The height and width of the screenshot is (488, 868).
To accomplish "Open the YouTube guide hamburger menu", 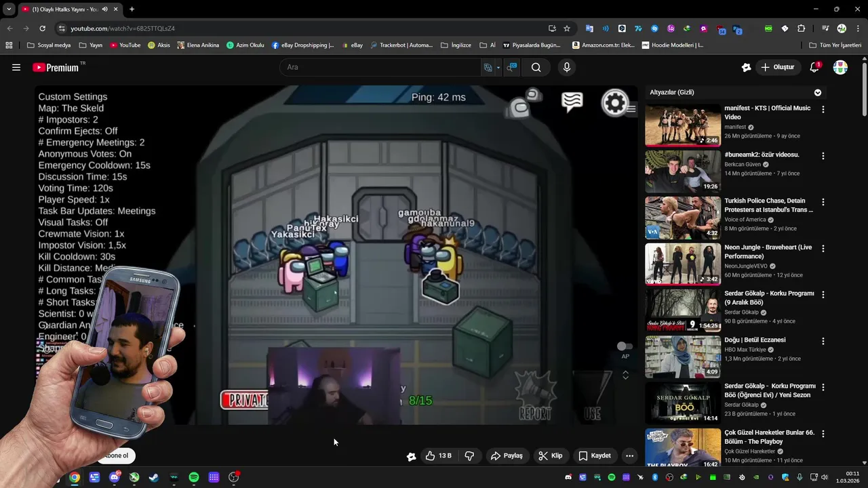I will pos(16,67).
